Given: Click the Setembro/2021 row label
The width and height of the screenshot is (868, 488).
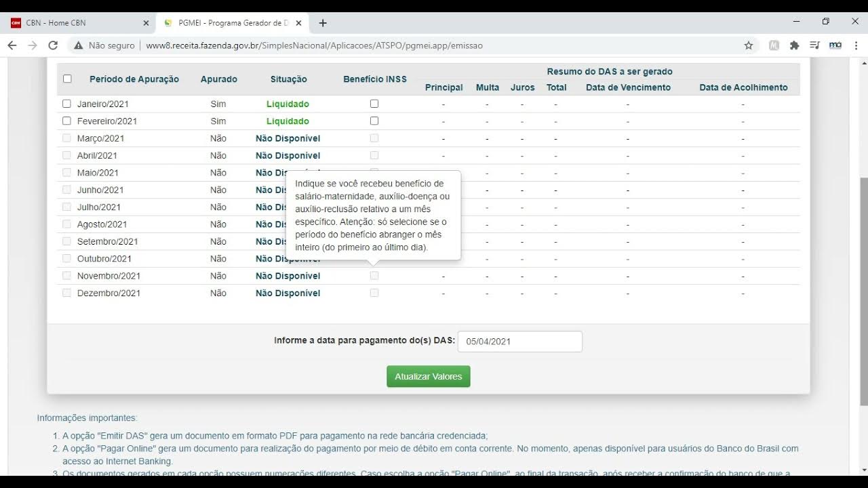Looking at the screenshot, I should coord(107,241).
